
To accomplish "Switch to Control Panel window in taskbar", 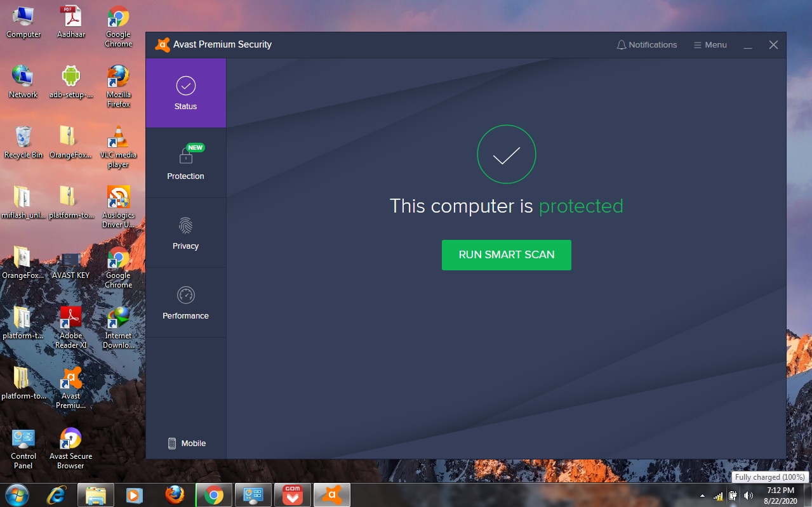I will click(253, 495).
